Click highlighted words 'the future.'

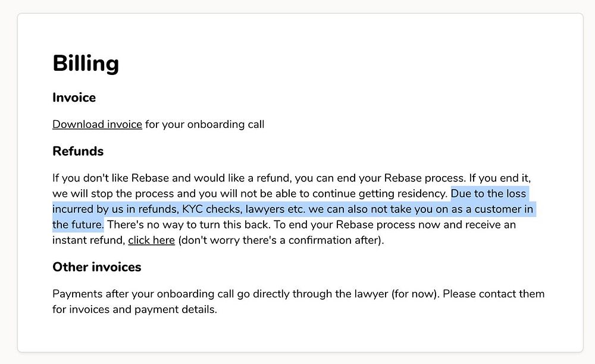(x=78, y=225)
